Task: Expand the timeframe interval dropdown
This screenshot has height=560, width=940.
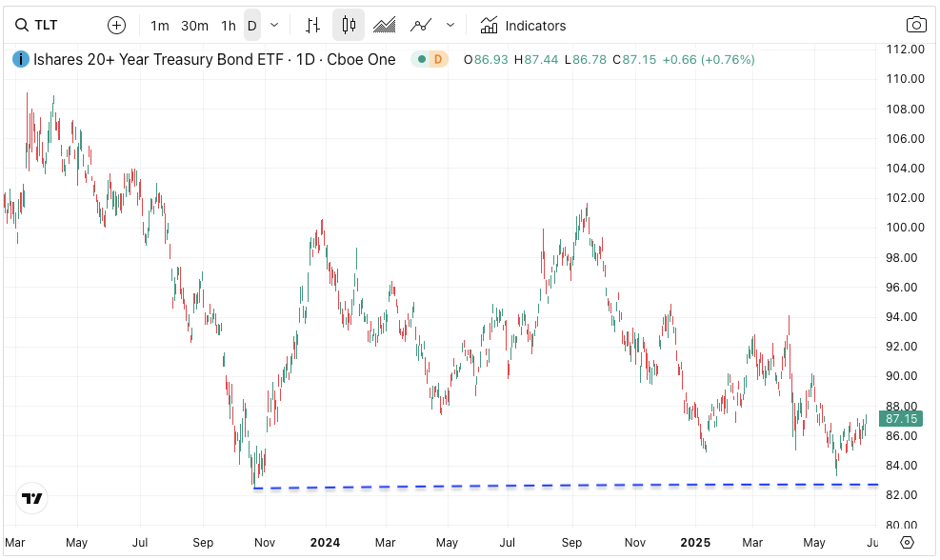Action: click(x=275, y=26)
